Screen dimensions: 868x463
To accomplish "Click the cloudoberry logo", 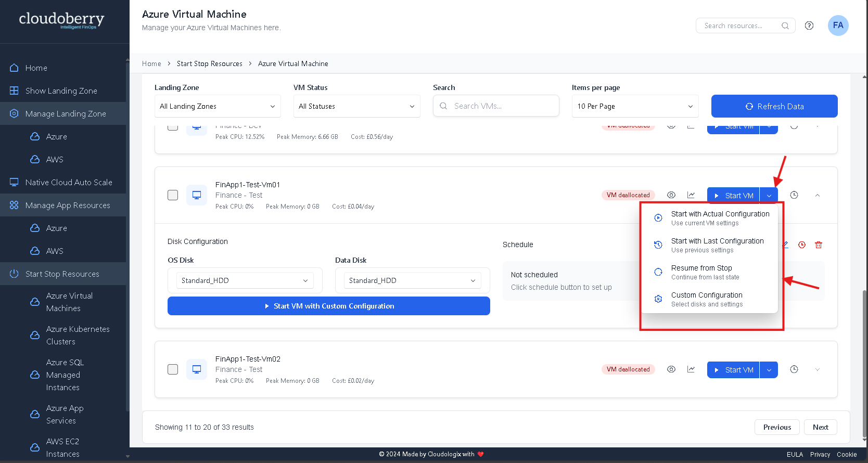I will tap(61, 20).
